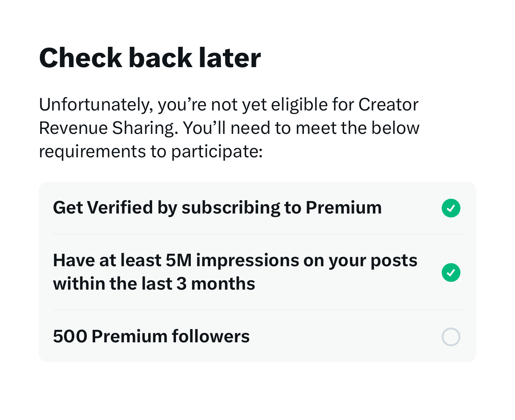Open the Have at least 5M impressions requirement

coord(257,272)
